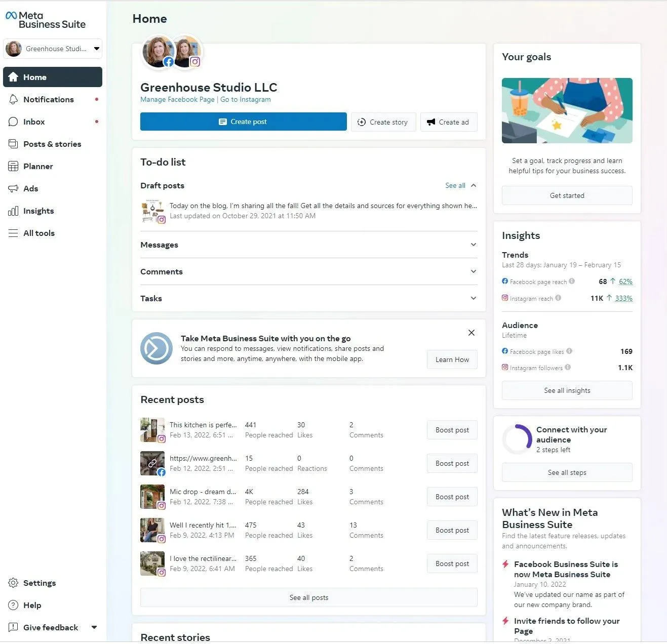Click the Facebook page likes info icon

click(569, 351)
